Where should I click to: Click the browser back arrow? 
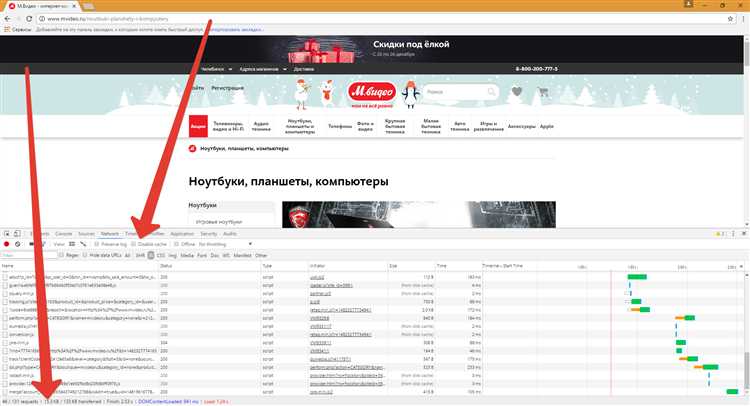pyautogui.click(x=7, y=19)
